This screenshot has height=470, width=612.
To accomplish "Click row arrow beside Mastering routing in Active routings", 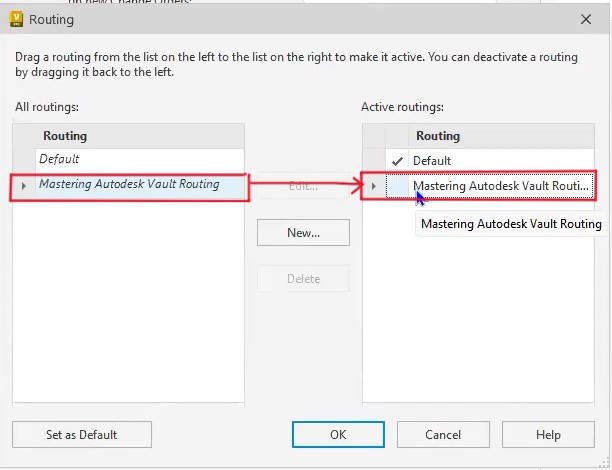I will (374, 186).
